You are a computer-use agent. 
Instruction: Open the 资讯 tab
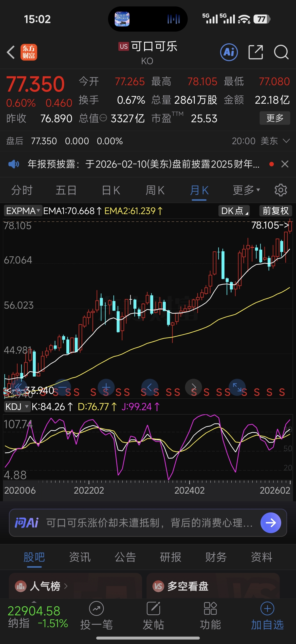coord(80,557)
